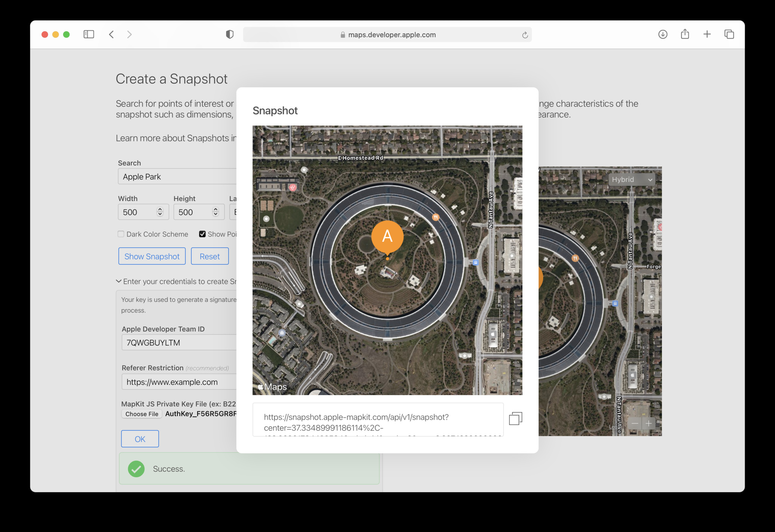Open the privacy shield report icon
This screenshot has width=775, height=532.
click(230, 34)
